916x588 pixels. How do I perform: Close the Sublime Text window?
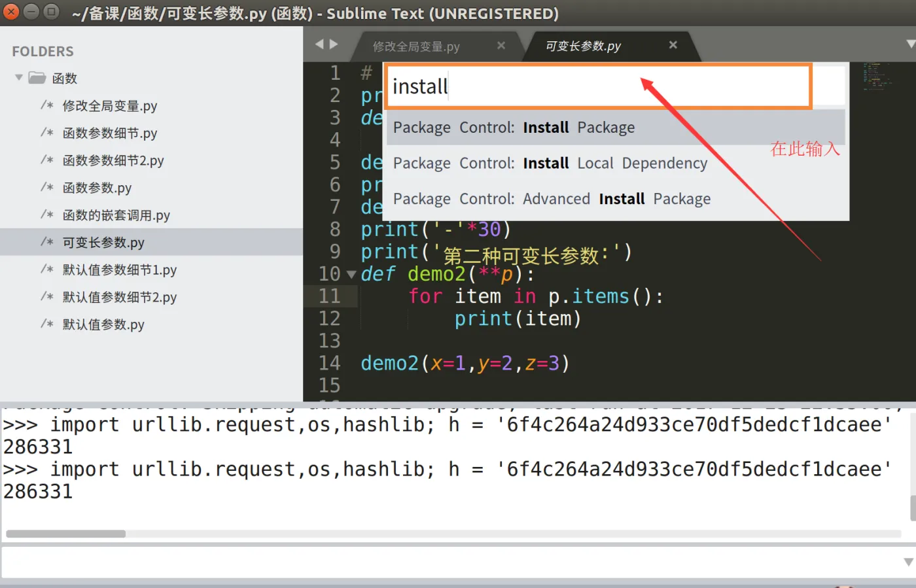pos(11,12)
